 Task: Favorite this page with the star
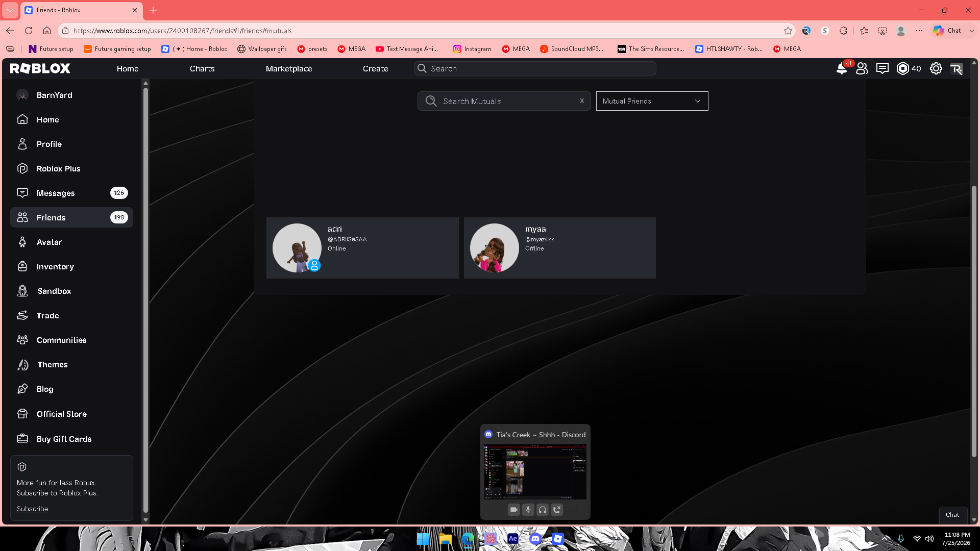pyautogui.click(x=788, y=31)
